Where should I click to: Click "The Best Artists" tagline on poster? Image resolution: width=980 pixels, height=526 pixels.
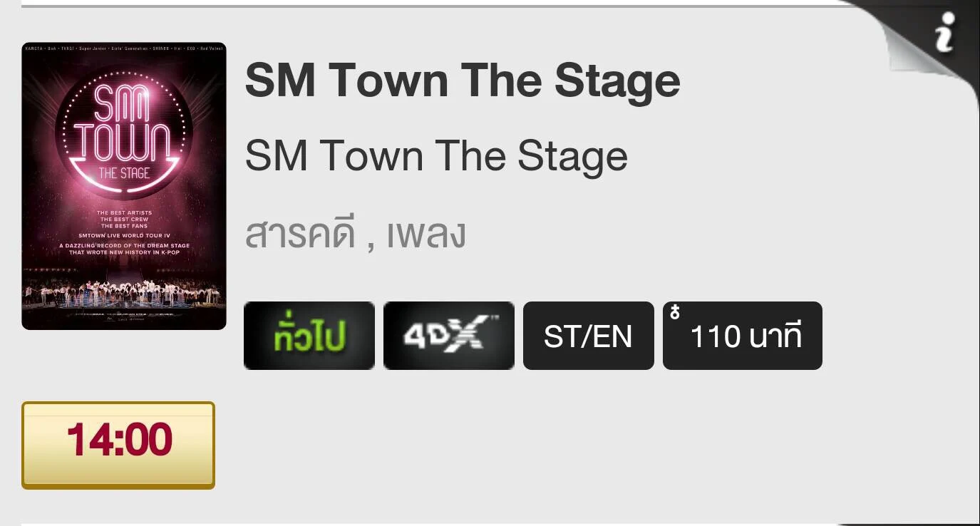click(123, 213)
